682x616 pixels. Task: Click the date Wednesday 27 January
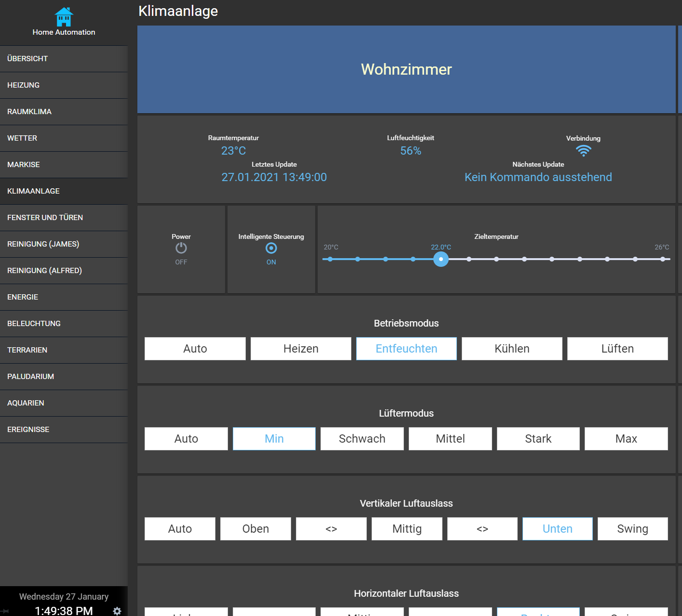click(x=64, y=597)
